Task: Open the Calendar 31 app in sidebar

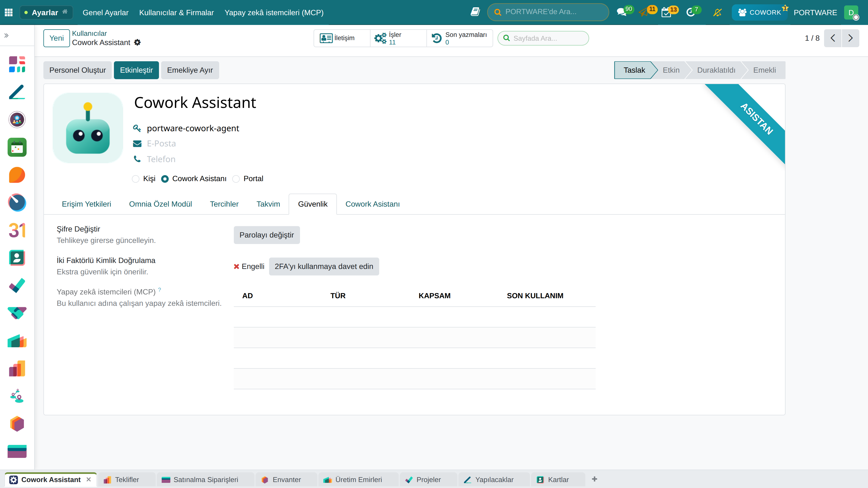Action: pos(17,230)
